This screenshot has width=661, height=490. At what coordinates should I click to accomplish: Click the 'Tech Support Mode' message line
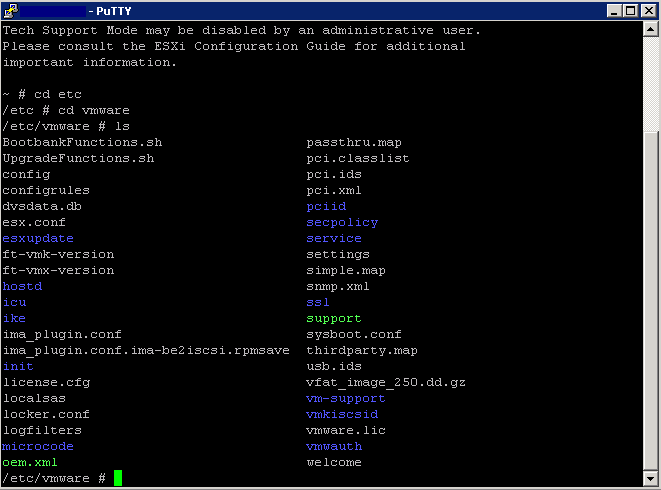click(x=241, y=31)
